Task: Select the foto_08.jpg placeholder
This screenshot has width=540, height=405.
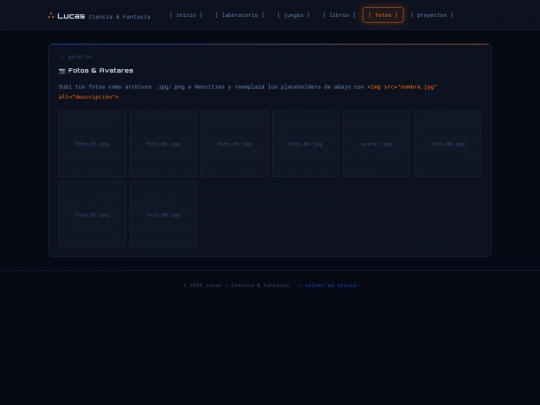Action: [163, 215]
